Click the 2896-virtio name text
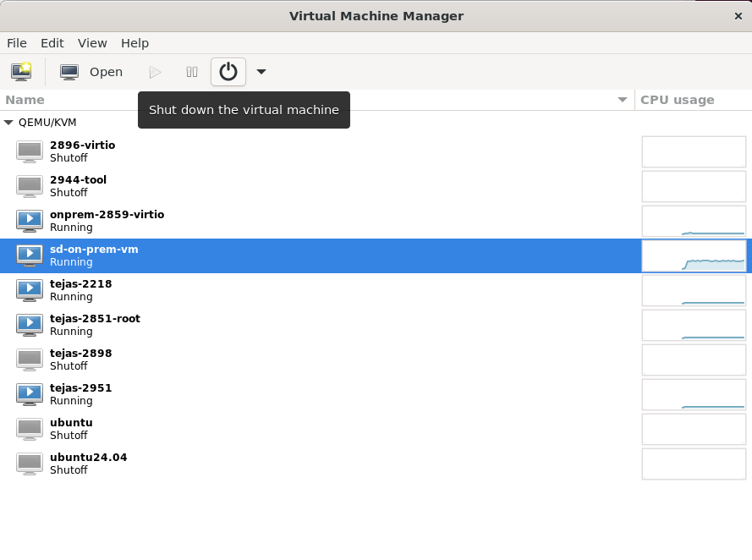The height and width of the screenshot is (560, 752). coord(83,145)
